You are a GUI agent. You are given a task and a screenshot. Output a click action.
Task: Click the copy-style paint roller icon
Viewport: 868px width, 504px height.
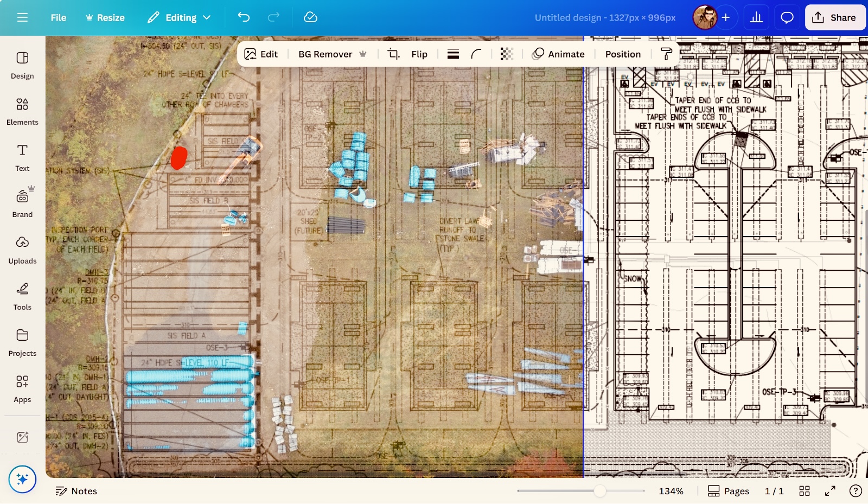point(666,54)
